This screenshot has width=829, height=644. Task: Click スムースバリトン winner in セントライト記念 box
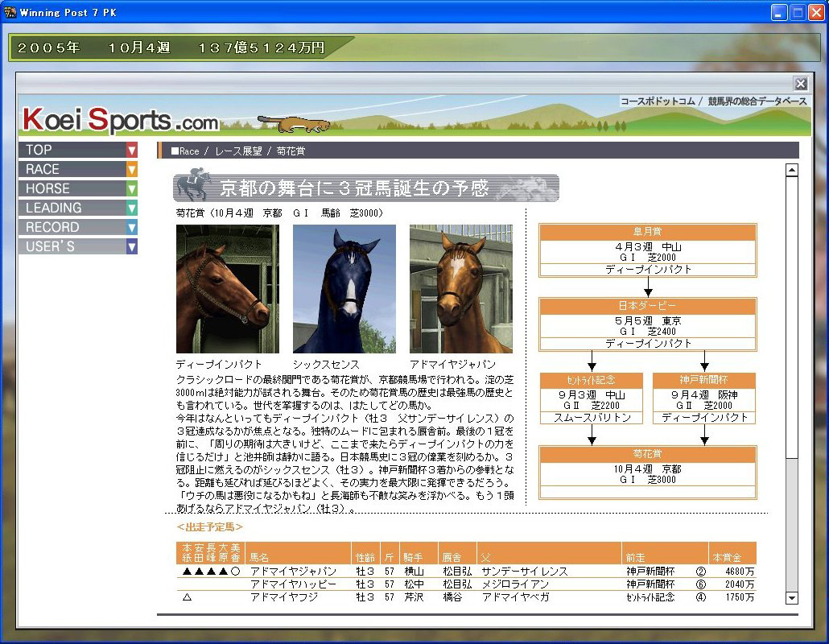point(592,418)
